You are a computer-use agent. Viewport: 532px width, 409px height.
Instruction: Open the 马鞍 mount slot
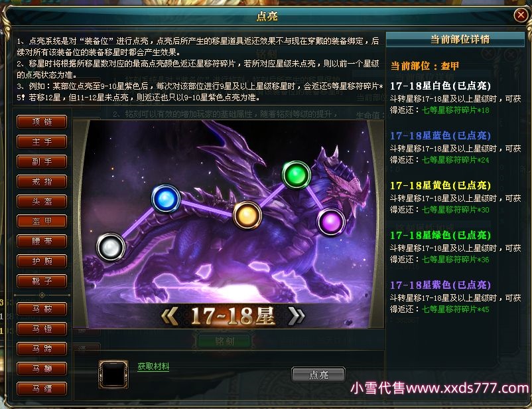point(42,309)
